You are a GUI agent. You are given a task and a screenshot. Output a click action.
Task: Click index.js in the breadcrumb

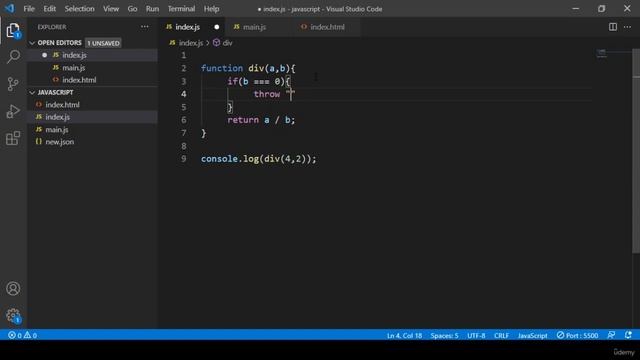(191, 42)
